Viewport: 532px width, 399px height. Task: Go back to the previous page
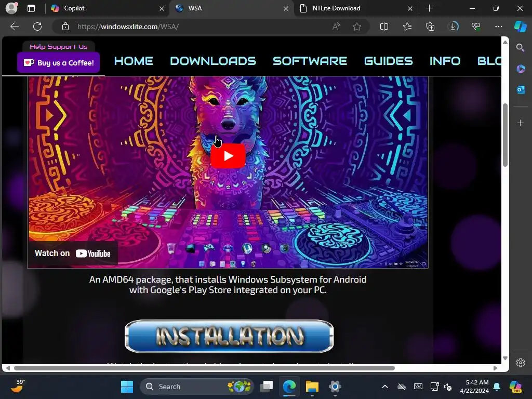(15, 26)
